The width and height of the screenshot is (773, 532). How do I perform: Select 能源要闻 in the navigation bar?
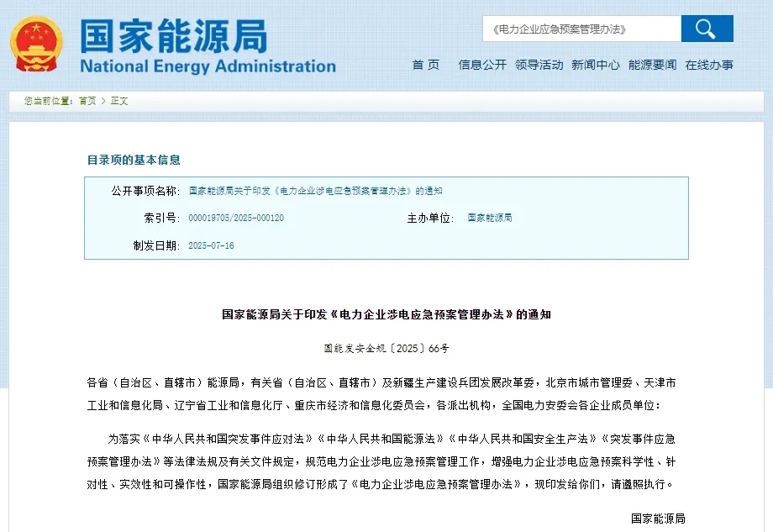(x=652, y=65)
